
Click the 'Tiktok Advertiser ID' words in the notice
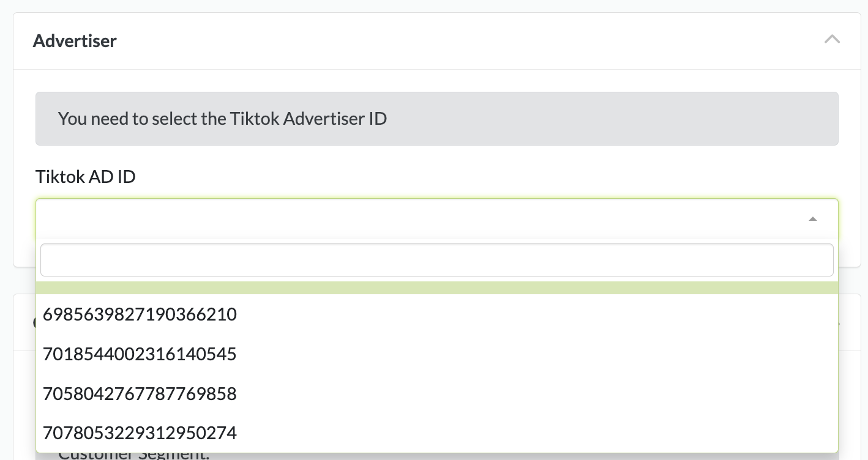(x=309, y=119)
